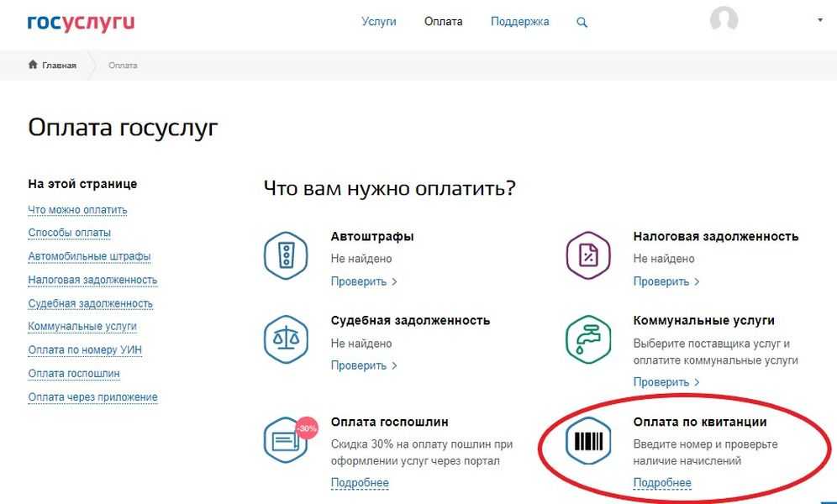Viewport: 837px width, 504px height.
Task: Click the user avatar icon
Action: [x=724, y=20]
